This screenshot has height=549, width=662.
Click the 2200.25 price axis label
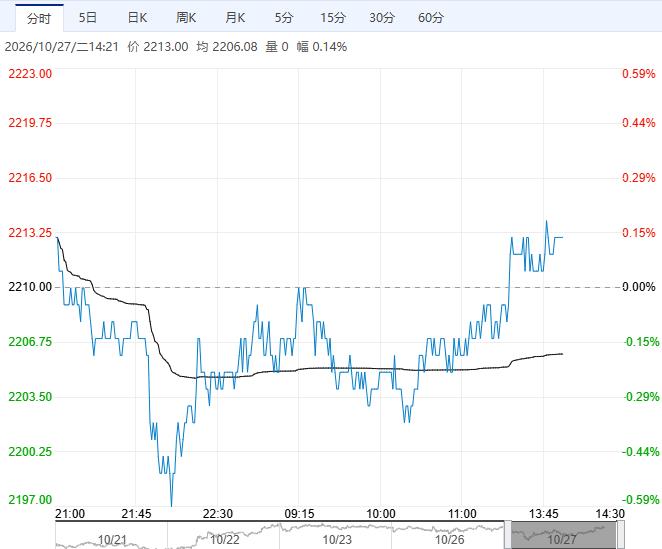tap(30, 452)
